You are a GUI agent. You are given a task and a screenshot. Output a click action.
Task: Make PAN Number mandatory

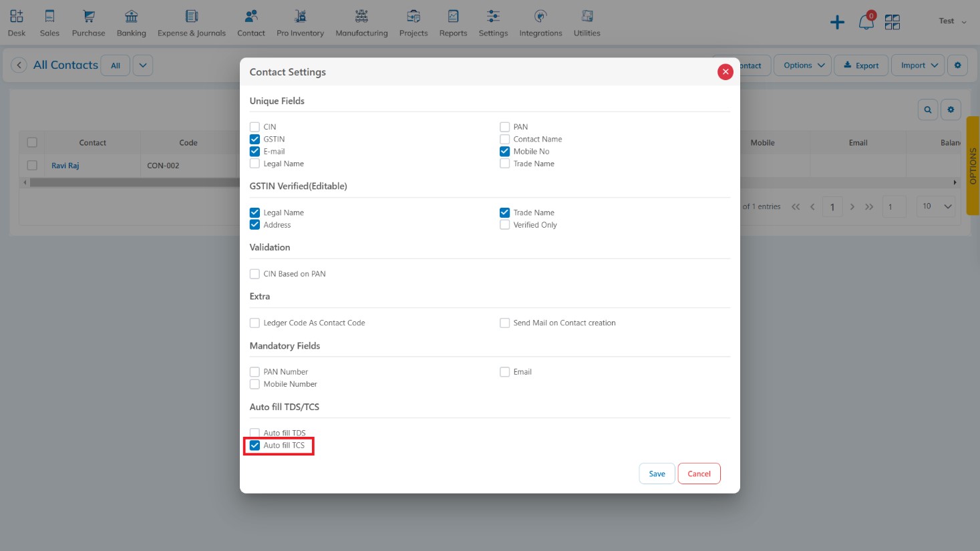click(x=255, y=372)
